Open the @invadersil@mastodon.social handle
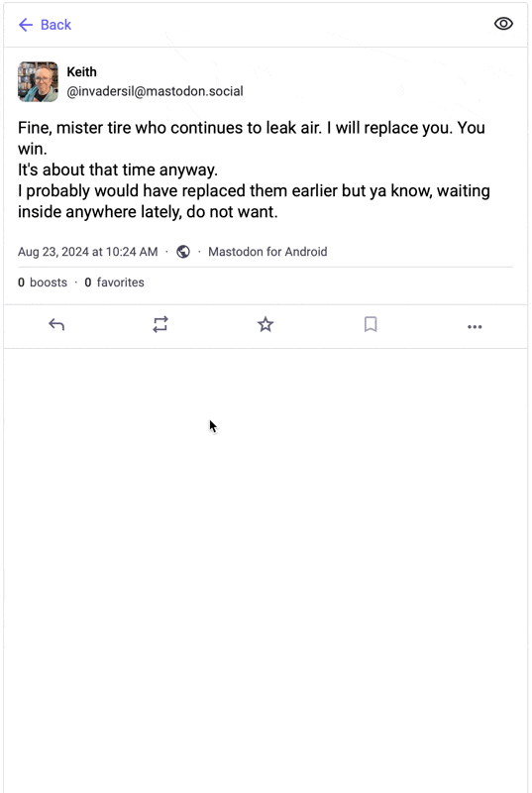532x793 pixels. 155,91
